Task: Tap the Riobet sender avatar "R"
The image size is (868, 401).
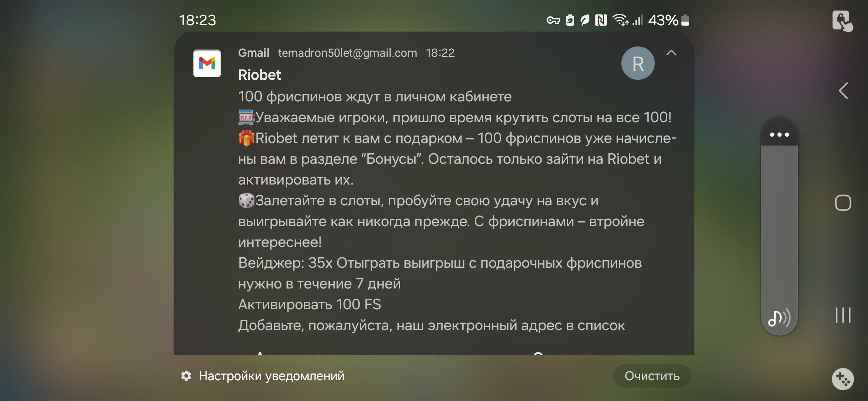Action: tap(638, 63)
